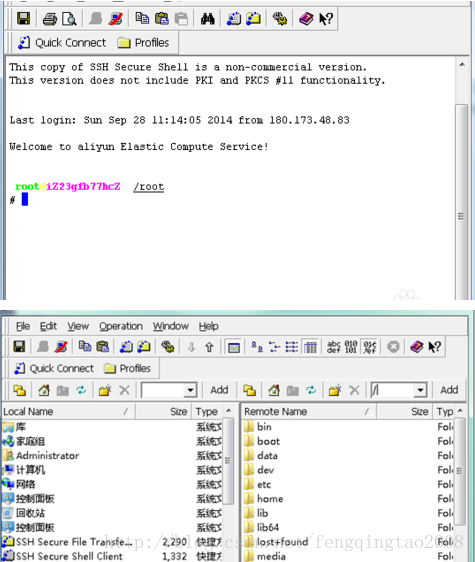Switch to list view
475x562 pixels.
[x=292, y=347]
